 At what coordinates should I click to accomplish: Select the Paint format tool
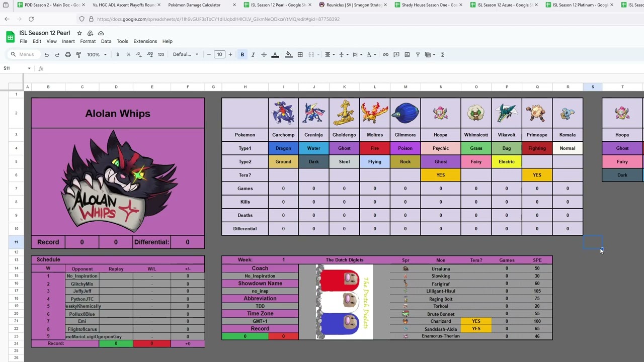pyautogui.click(x=78, y=54)
